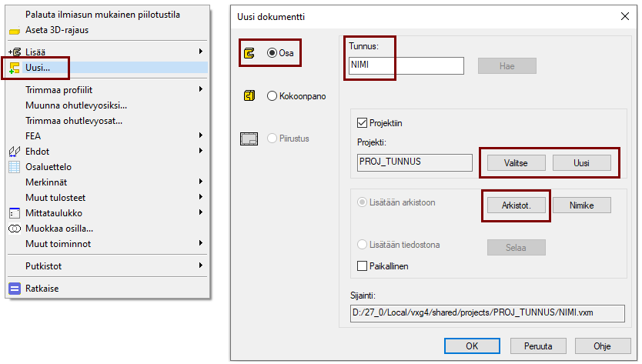Viewport: 642px width, 364px height.
Task: Uncheck the Projektiin checkbox
Action: tap(362, 123)
